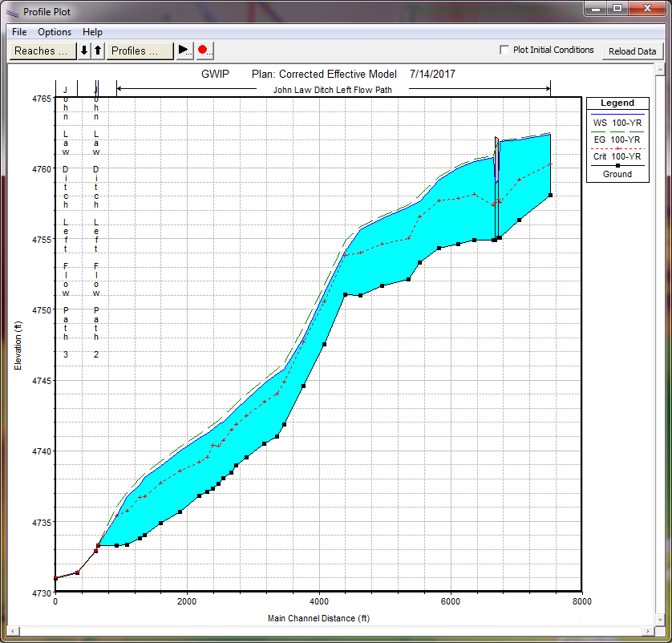The image size is (672, 643).
Task: Click the WS 100-YR legend entry
Action: coord(617,123)
